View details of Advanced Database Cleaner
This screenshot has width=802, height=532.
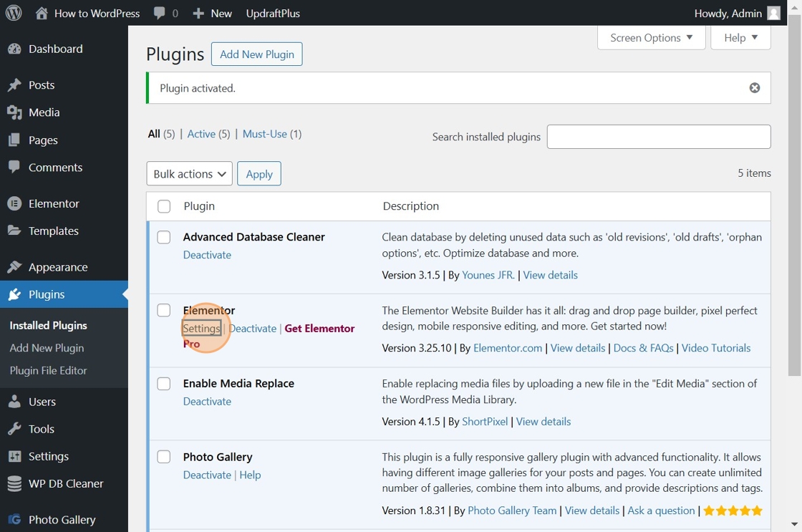(551, 275)
